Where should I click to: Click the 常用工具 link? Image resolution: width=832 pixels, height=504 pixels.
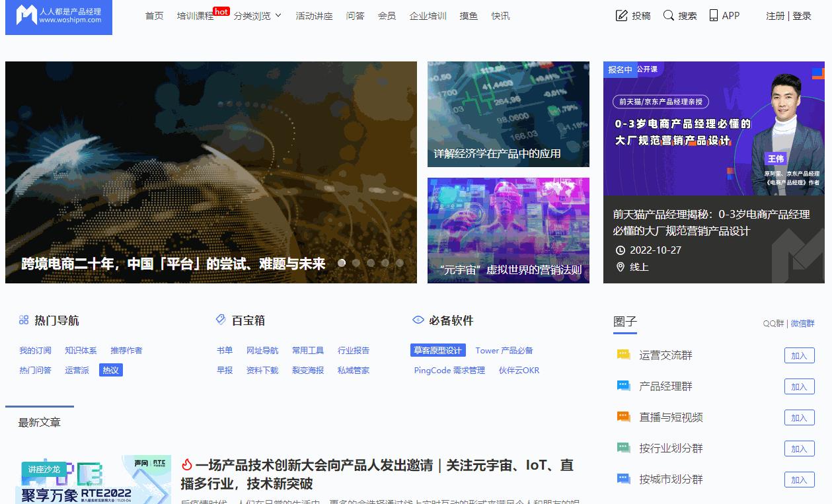point(308,350)
